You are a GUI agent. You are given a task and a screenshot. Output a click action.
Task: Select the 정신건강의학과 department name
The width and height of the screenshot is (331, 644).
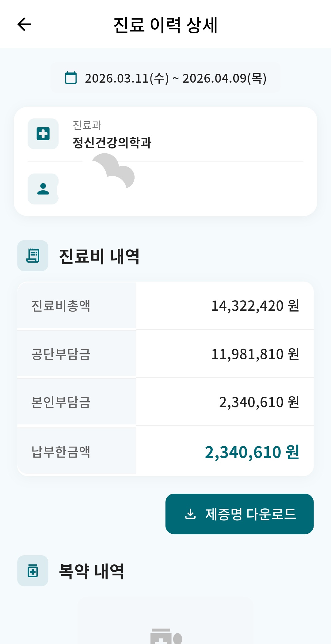pos(112,143)
